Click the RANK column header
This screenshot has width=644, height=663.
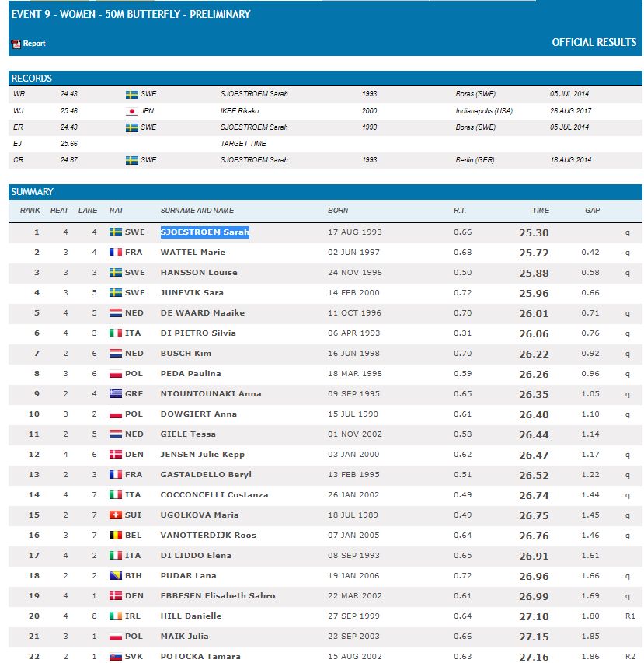[x=30, y=211]
